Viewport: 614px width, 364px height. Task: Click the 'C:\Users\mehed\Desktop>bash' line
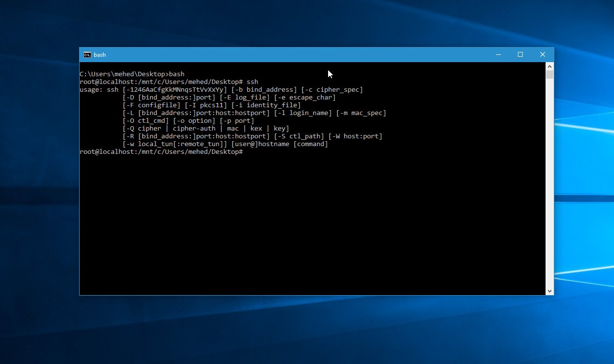132,74
